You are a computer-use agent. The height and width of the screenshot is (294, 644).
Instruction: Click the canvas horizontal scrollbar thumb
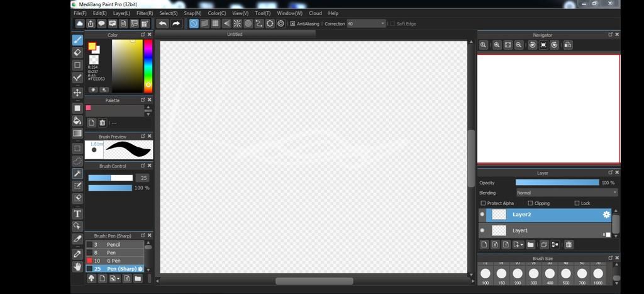click(314, 281)
